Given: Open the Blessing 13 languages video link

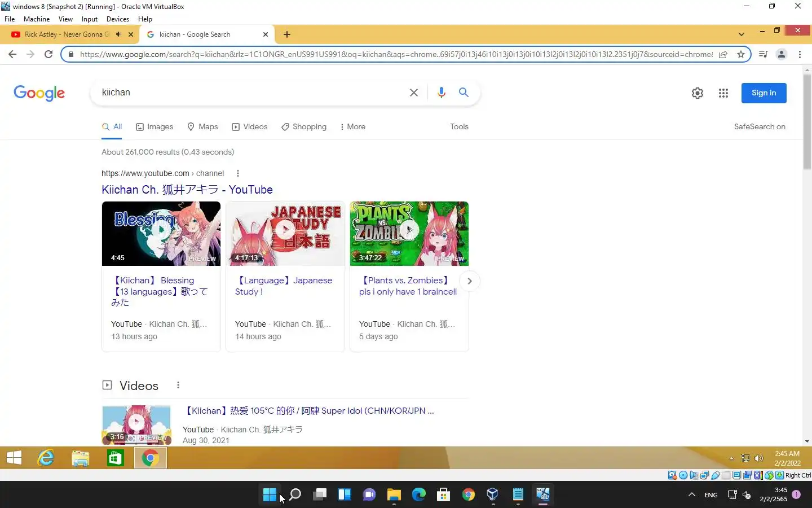Looking at the screenshot, I should (160, 291).
